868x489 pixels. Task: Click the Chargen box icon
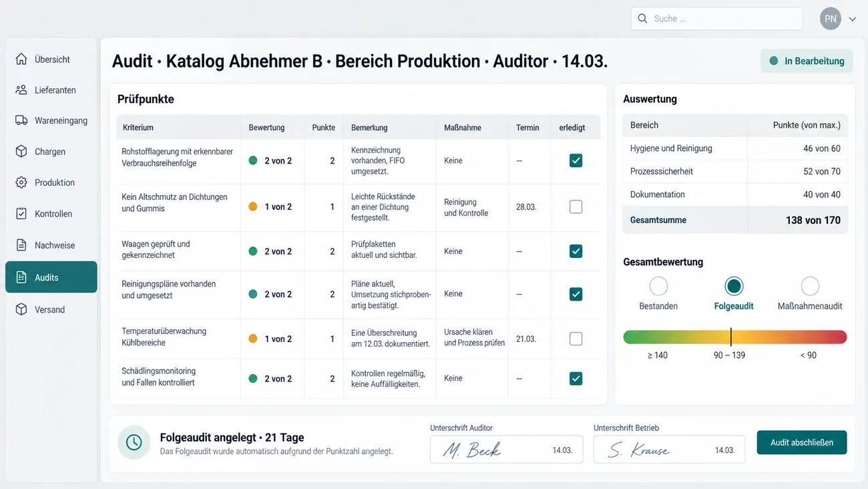pos(21,151)
